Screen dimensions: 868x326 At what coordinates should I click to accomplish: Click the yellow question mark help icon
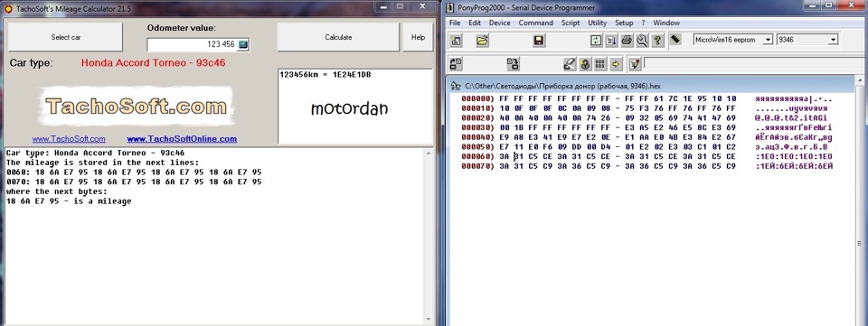pyautogui.click(x=657, y=40)
